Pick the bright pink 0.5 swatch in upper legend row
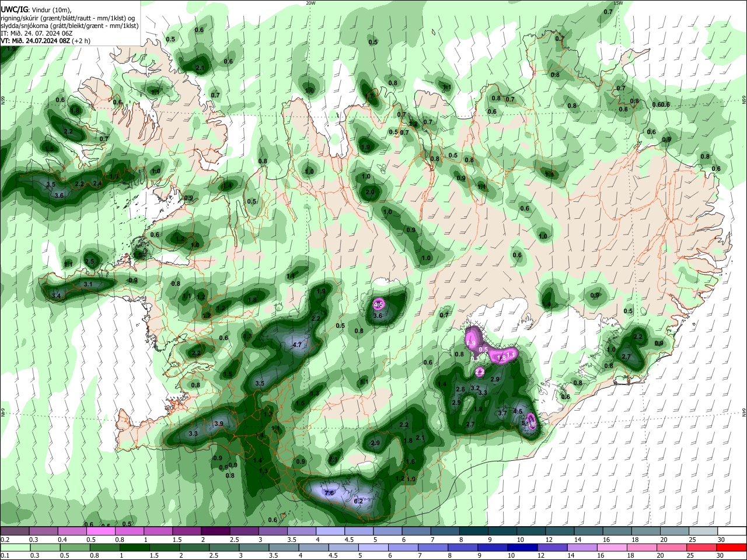Screen dimensions: 747x560 pyautogui.click(x=101, y=531)
